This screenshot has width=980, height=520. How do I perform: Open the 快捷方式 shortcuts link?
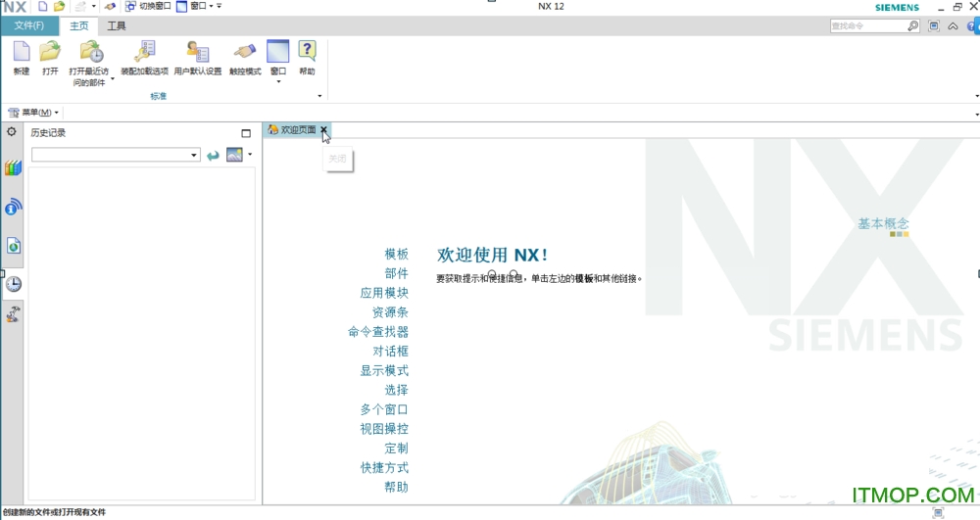point(384,467)
